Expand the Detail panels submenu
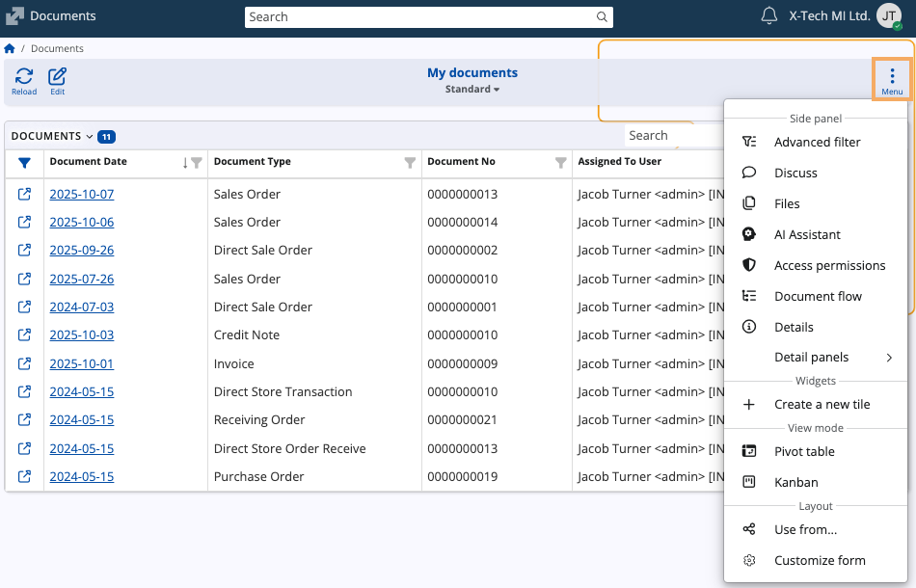 click(x=888, y=358)
